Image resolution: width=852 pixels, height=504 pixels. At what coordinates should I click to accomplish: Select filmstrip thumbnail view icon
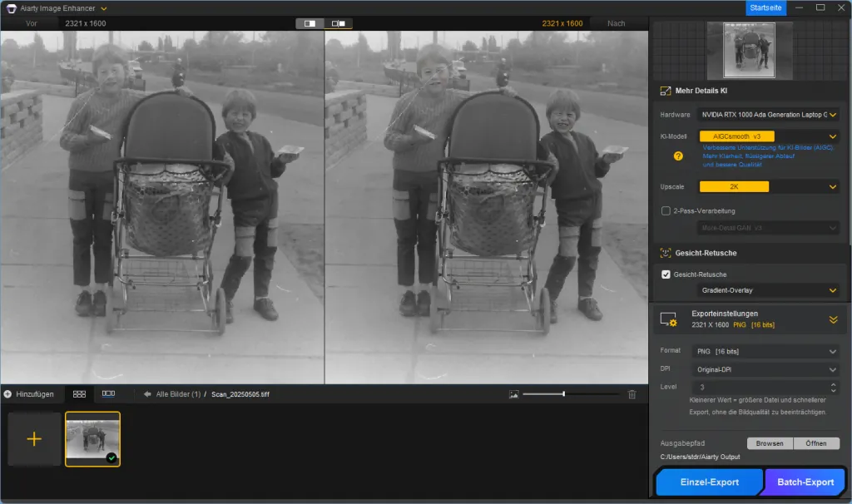(108, 393)
